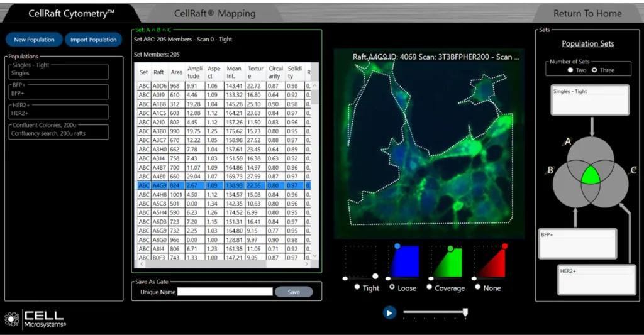The image size is (644, 335).
Task: Select the row for raft A8I4
Action: pos(223,249)
